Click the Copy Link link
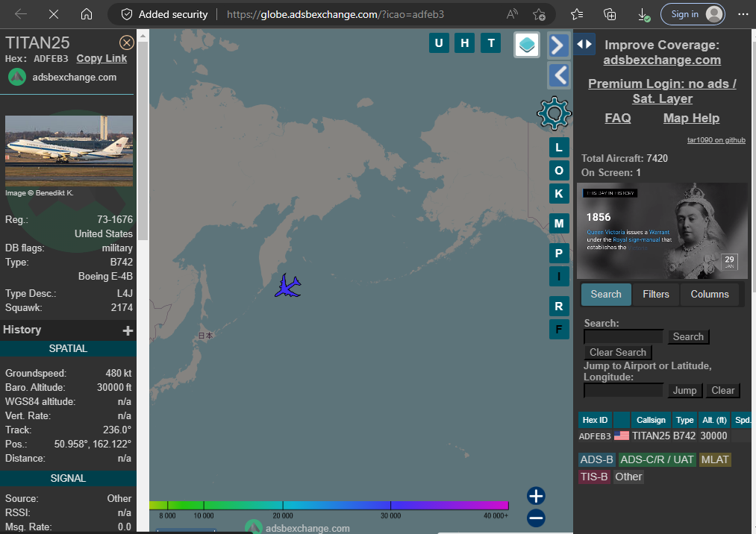Image resolution: width=756 pixels, height=534 pixels. pyautogui.click(x=101, y=58)
